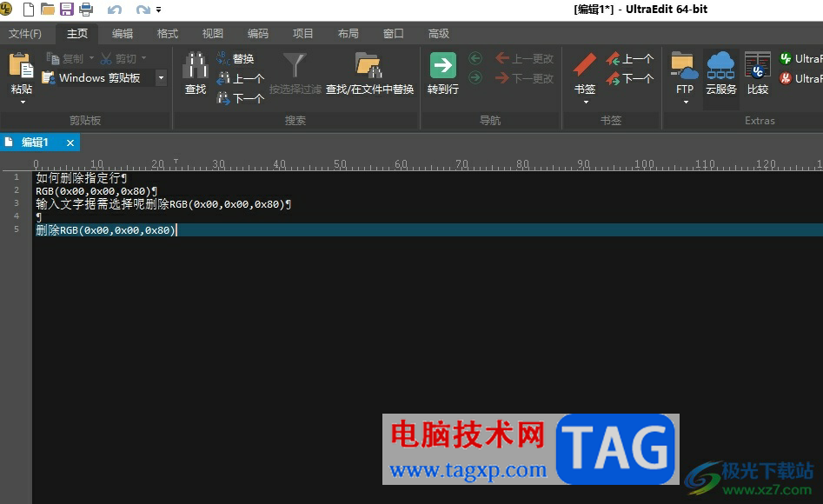Go to next change (下一更改)

point(524,78)
